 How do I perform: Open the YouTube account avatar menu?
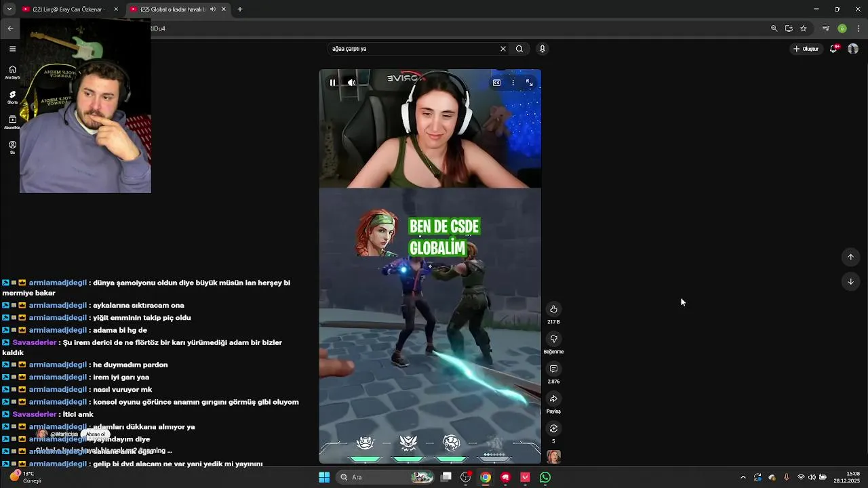(853, 49)
